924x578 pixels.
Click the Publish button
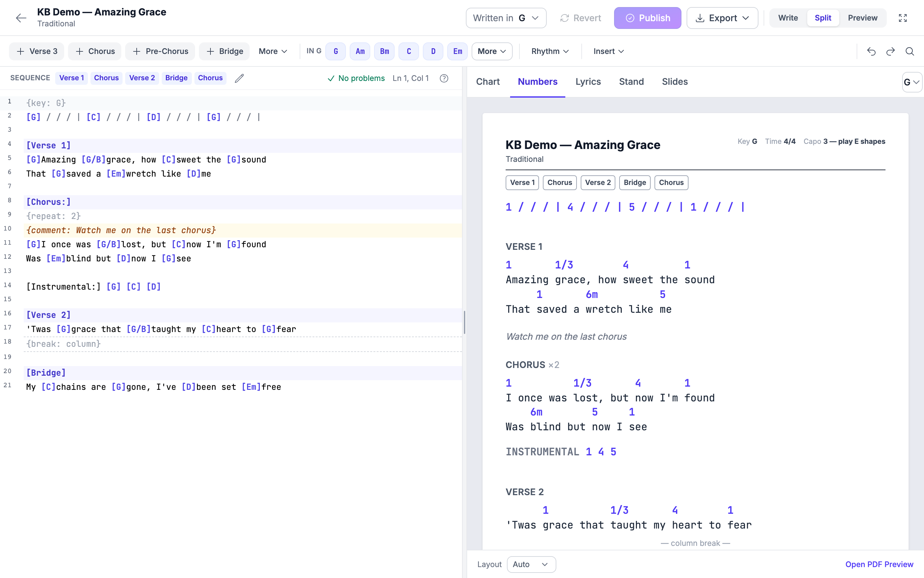point(647,18)
